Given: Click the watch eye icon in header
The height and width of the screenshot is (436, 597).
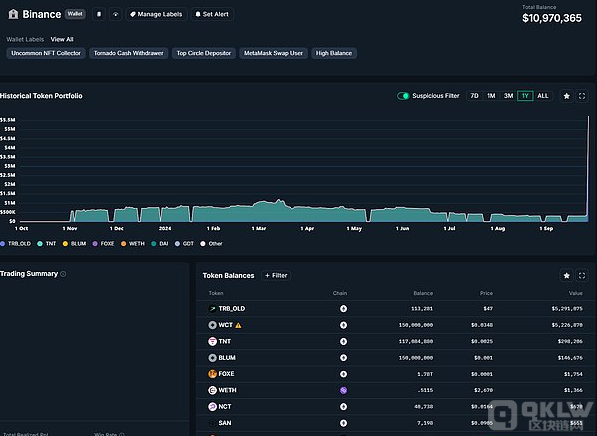Looking at the screenshot, I should pyautogui.click(x=116, y=14).
